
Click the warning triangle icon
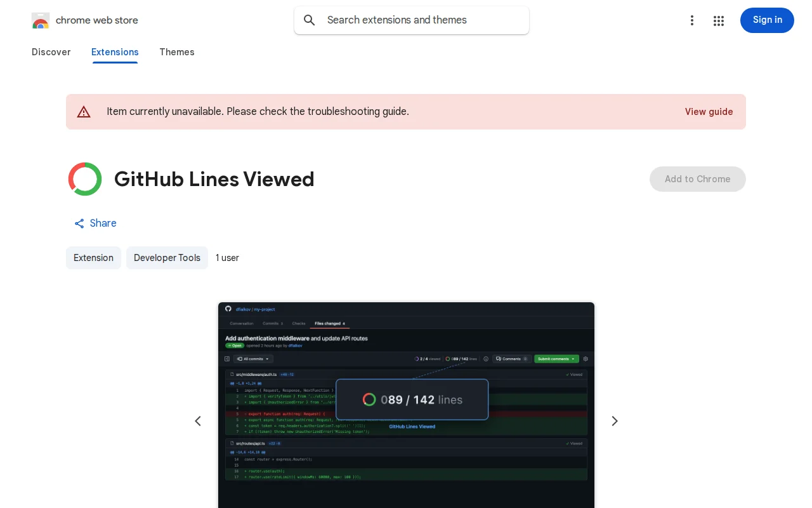coord(84,112)
